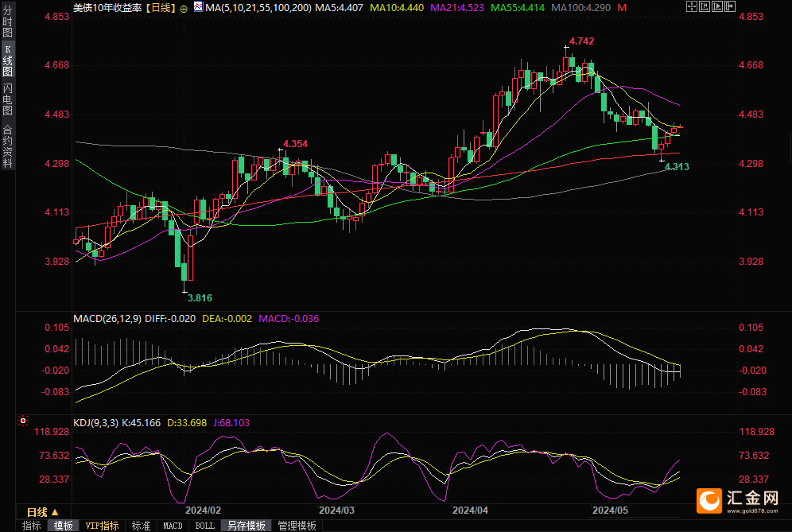The image size is (792, 532).
Task: Open 管理模板 template manager
Action: pyautogui.click(x=297, y=526)
